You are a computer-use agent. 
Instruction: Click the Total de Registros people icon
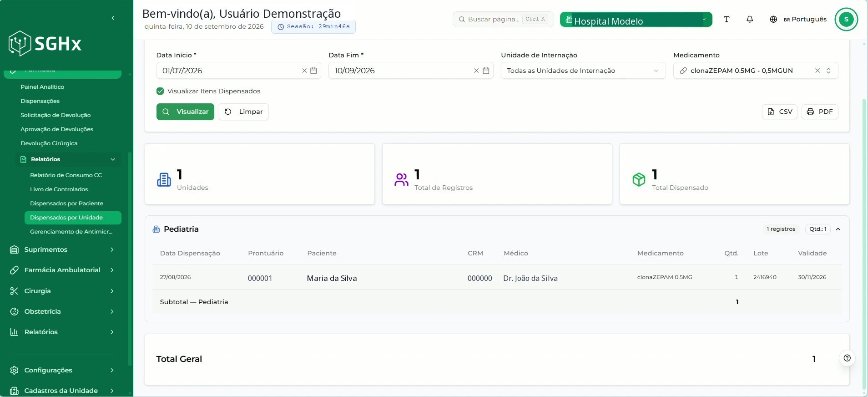coord(401,180)
